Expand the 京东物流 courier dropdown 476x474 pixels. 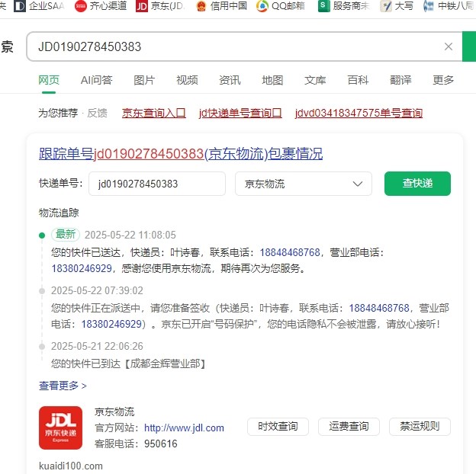point(304,184)
